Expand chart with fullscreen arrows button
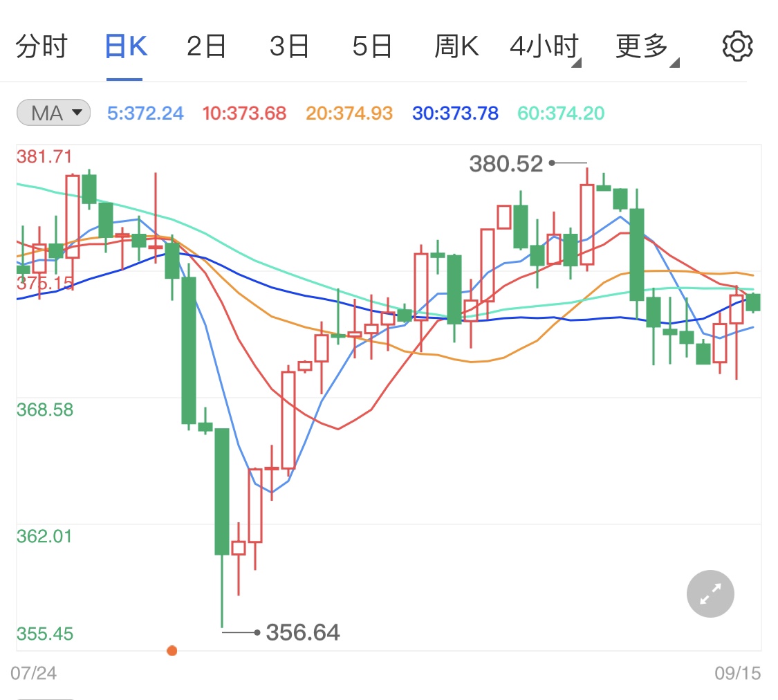The width and height of the screenshot is (778, 700). point(710,594)
